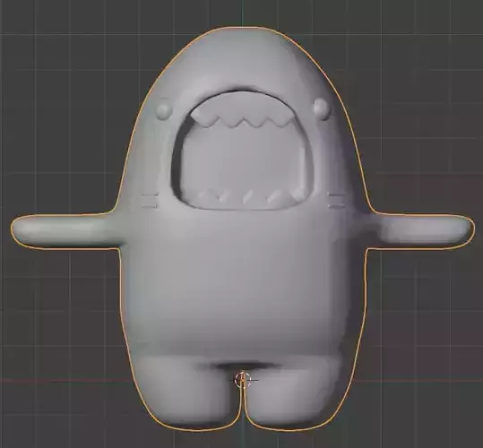
Task: Click the lower row of teeth
Action: click(251, 196)
